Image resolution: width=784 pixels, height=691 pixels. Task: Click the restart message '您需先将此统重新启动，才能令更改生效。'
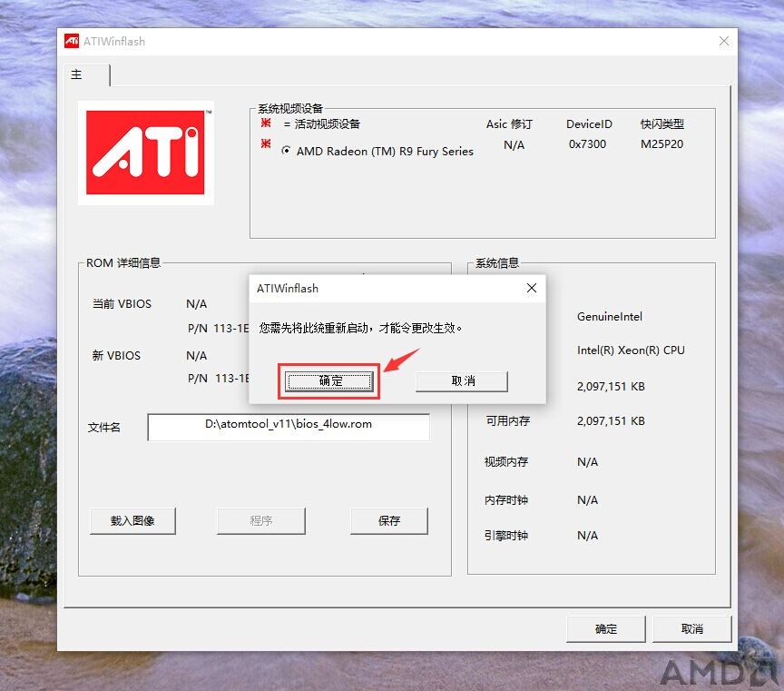[x=360, y=328]
